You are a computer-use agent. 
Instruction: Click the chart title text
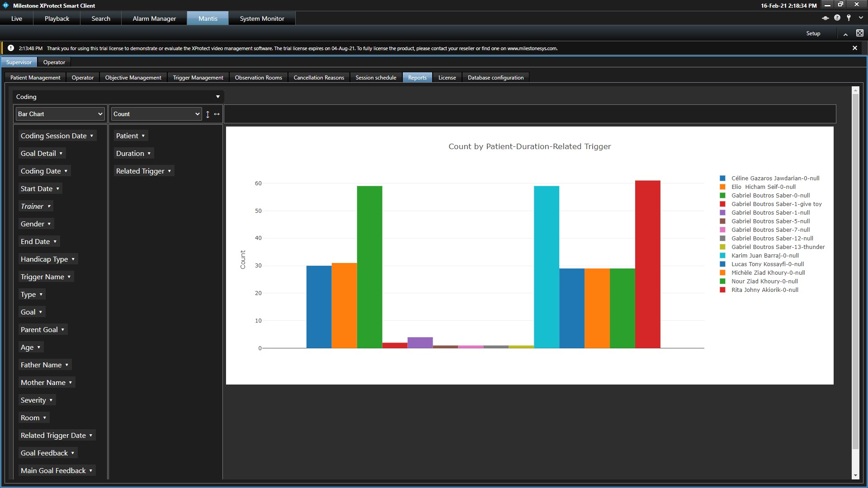coord(529,146)
